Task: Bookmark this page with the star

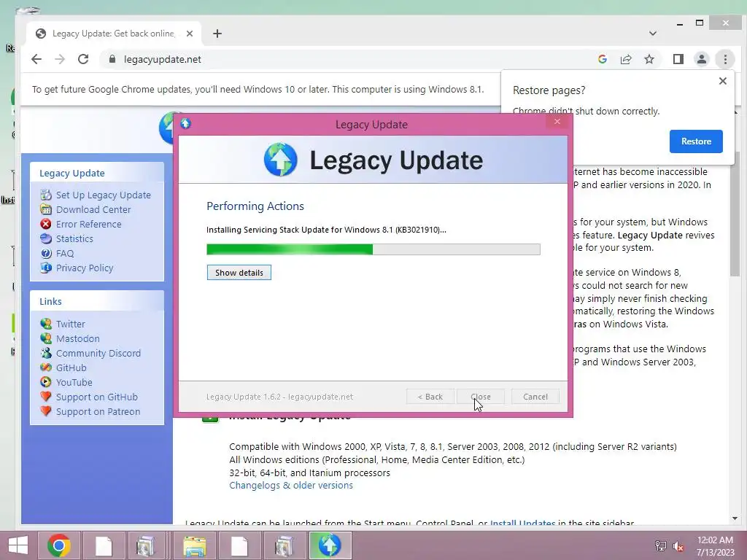Action: coord(649,59)
